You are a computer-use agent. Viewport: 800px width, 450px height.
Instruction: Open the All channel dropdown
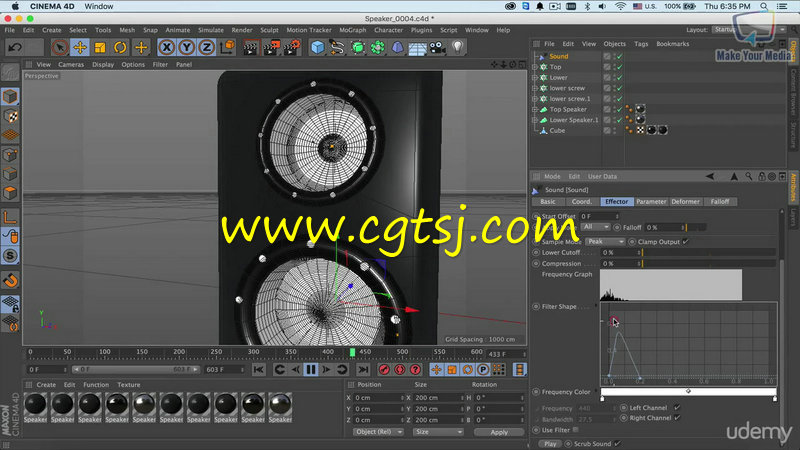click(x=595, y=227)
